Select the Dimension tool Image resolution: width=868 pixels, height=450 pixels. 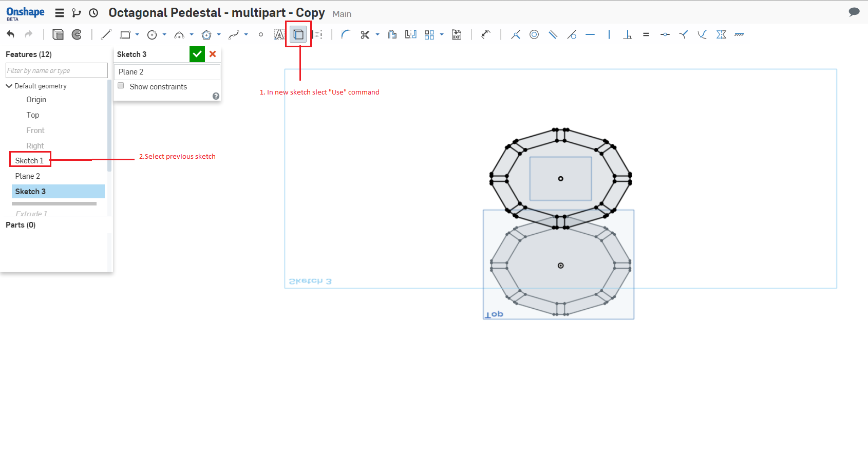[485, 34]
